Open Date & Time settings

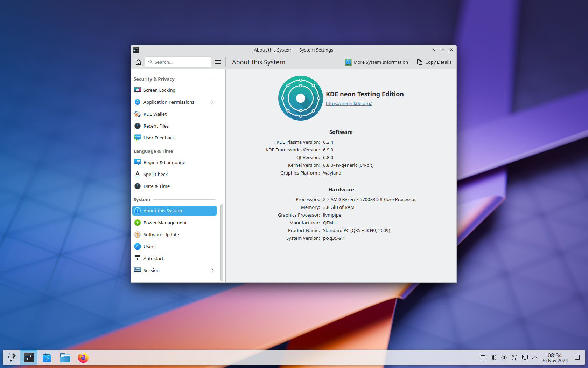click(174, 186)
